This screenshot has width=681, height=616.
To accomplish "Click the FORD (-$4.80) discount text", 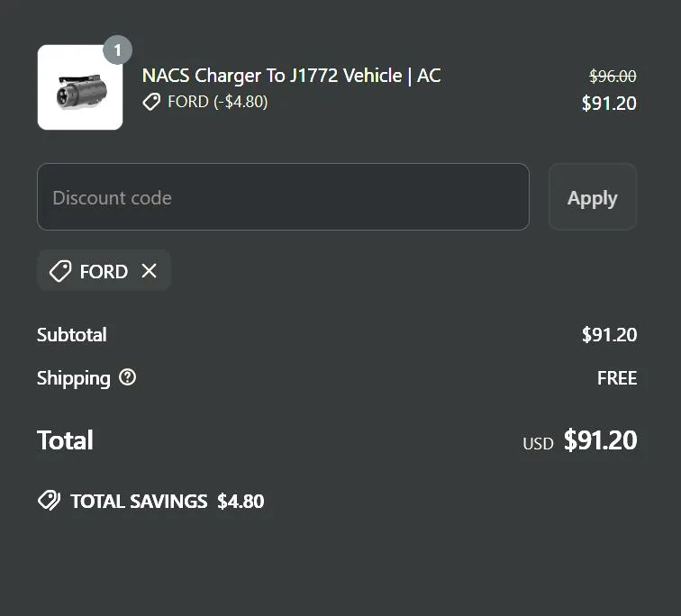I will click(x=217, y=102).
